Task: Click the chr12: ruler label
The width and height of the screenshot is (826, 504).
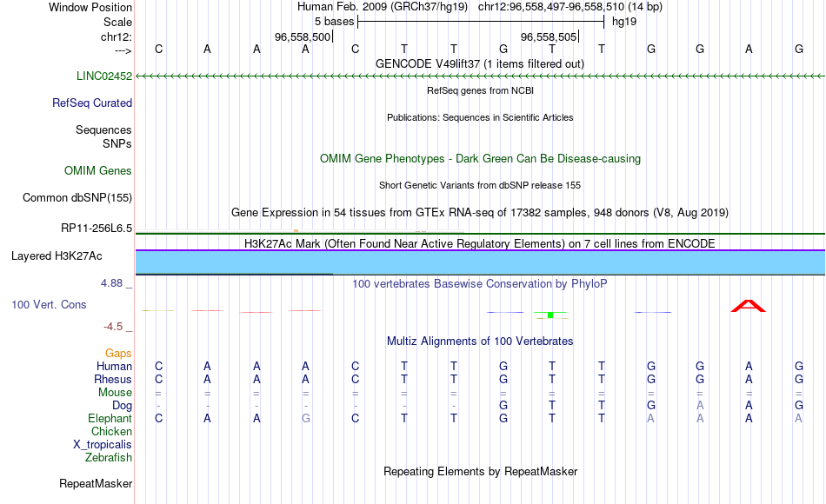Action: click(x=117, y=36)
